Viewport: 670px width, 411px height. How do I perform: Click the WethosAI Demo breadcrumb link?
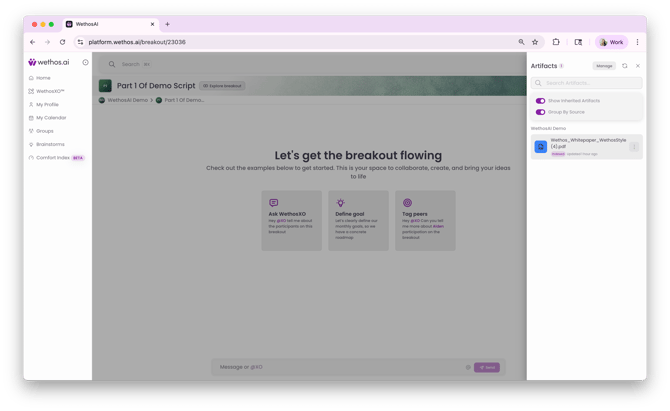tap(126, 100)
